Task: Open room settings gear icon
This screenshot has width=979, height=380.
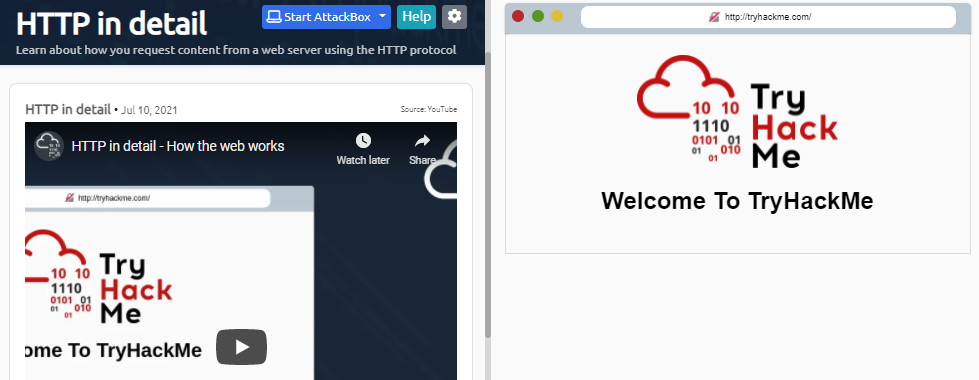Action: pos(455,17)
